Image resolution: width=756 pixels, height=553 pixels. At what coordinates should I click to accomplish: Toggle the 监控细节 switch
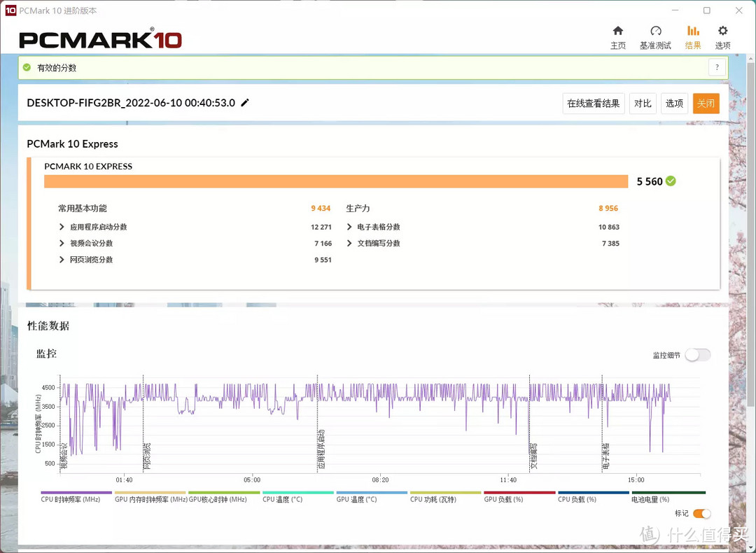(x=698, y=355)
